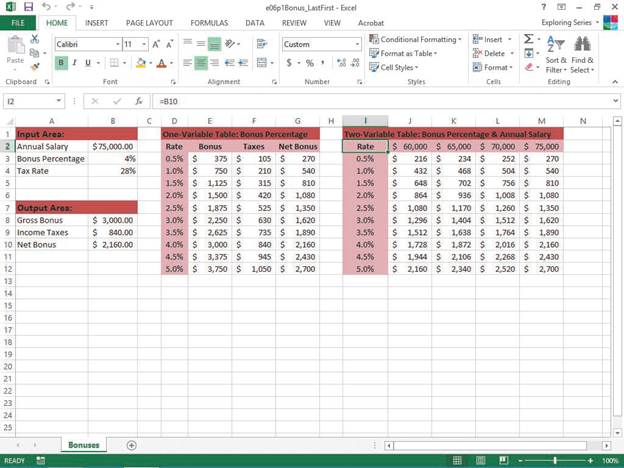Expand Conditional Formatting menu
The image size is (624, 468).
[x=415, y=39]
